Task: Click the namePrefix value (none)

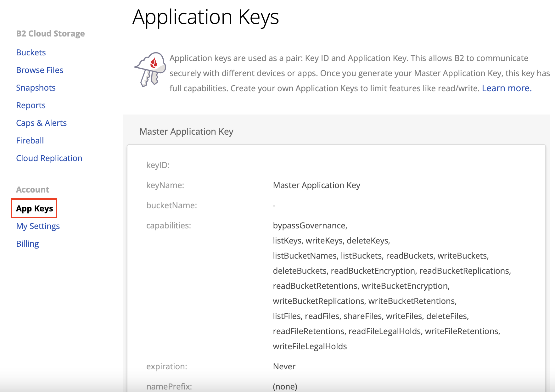Action: click(x=285, y=386)
